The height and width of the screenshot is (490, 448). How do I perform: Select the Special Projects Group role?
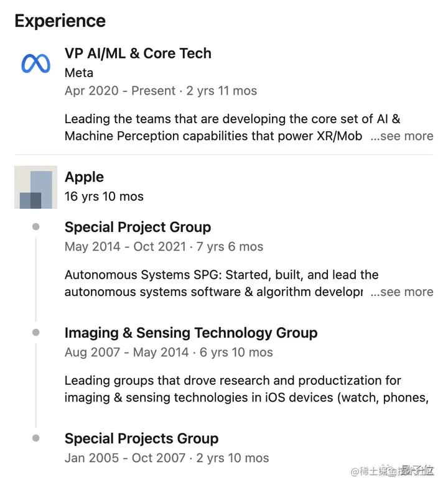141,438
